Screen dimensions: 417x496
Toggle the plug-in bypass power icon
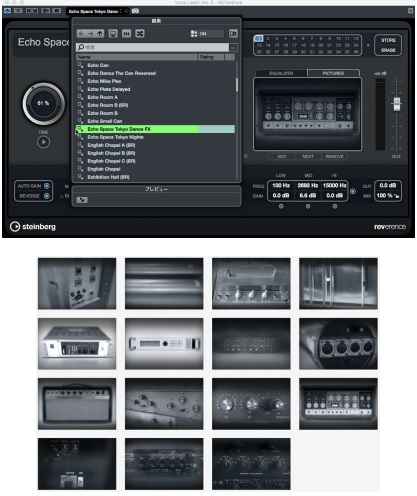pos(7,11)
